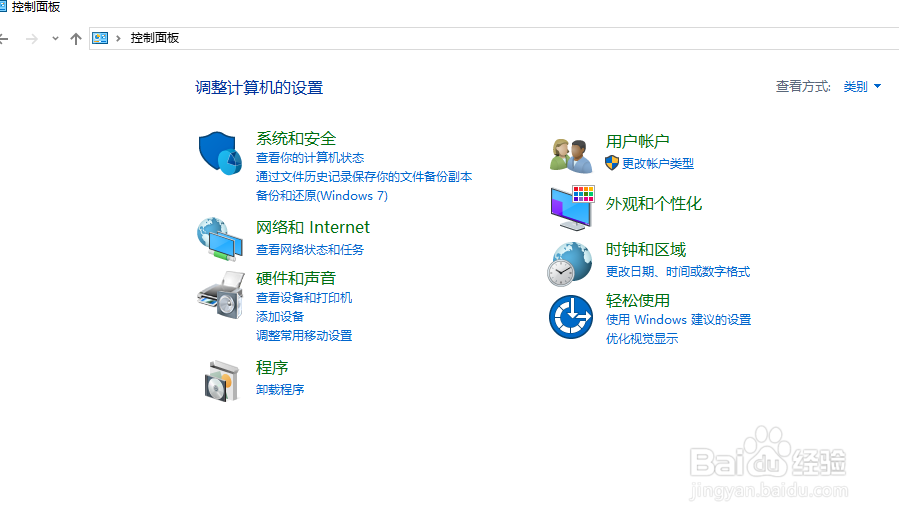This screenshot has width=899, height=522.
Task: Click the 更改帐户类型 link
Action: click(658, 163)
